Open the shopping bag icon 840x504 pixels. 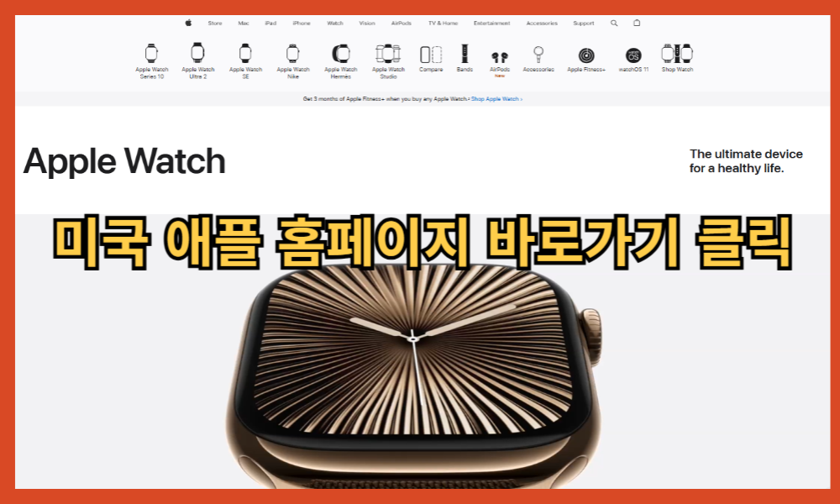[637, 23]
